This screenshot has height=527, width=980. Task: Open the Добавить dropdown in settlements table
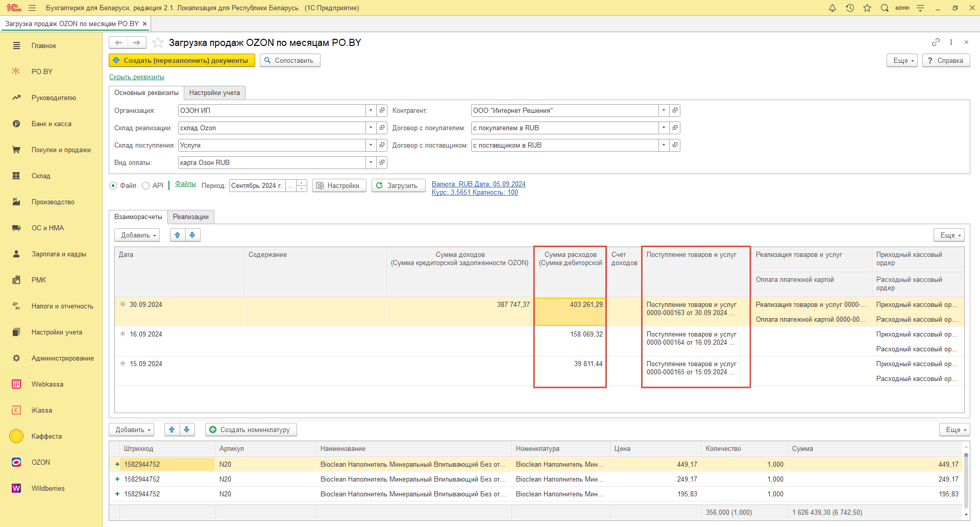coord(137,235)
